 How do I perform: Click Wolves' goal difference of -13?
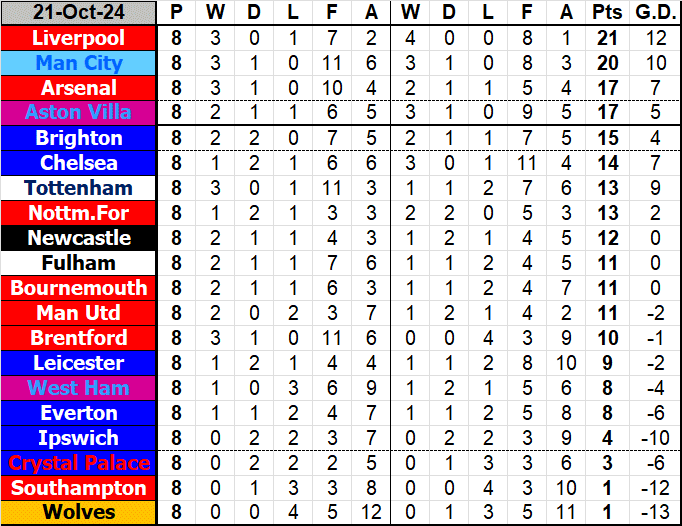(654, 513)
